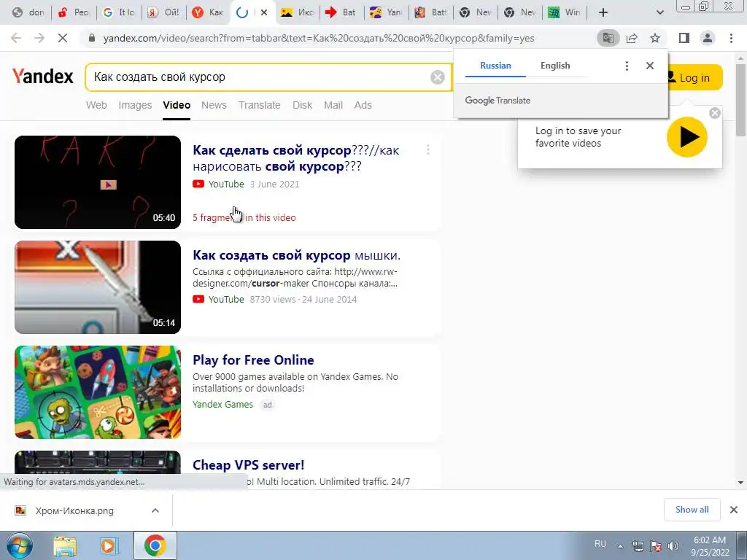Screen dimensions: 747x560
Task: Open the Disk tab in Yandex
Action: click(x=302, y=105)
